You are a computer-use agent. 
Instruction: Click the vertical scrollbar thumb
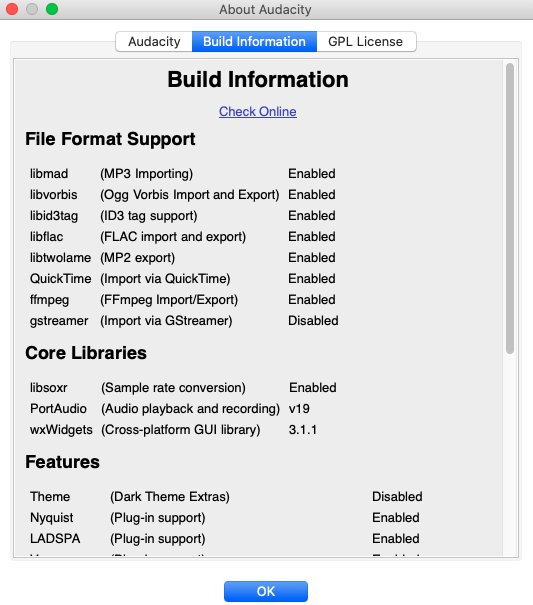pos(510,208)
